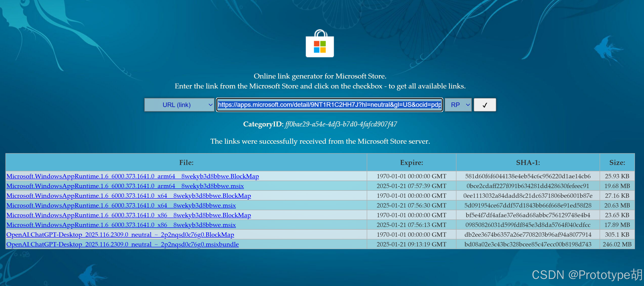Click the 'Online link generator for Microsoft Store' heading

320,76
